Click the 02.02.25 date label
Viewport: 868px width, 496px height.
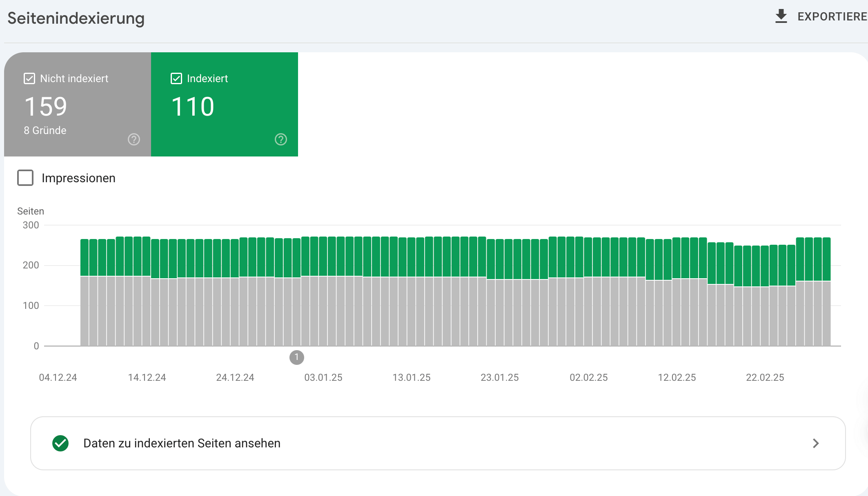click(x=589, y=378)
